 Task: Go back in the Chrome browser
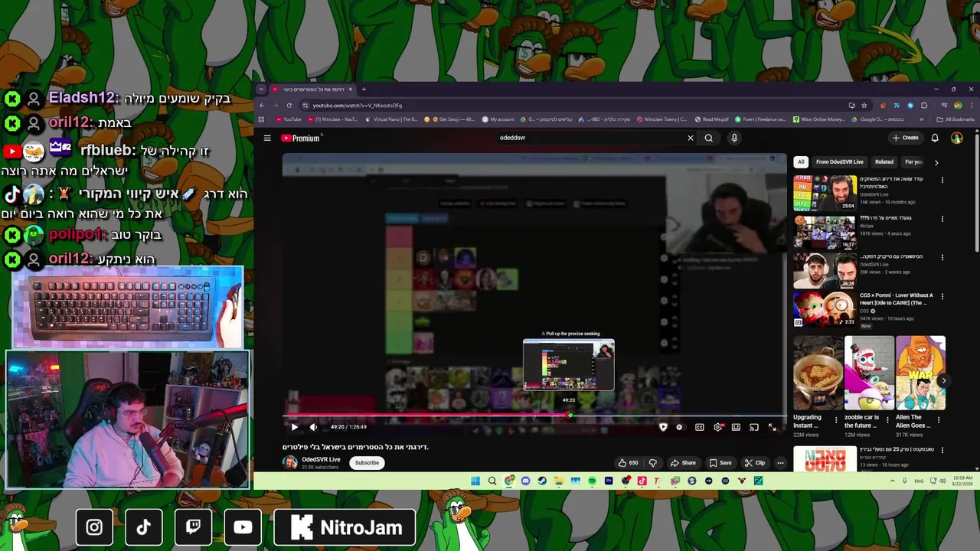click(x=262, y=106)
